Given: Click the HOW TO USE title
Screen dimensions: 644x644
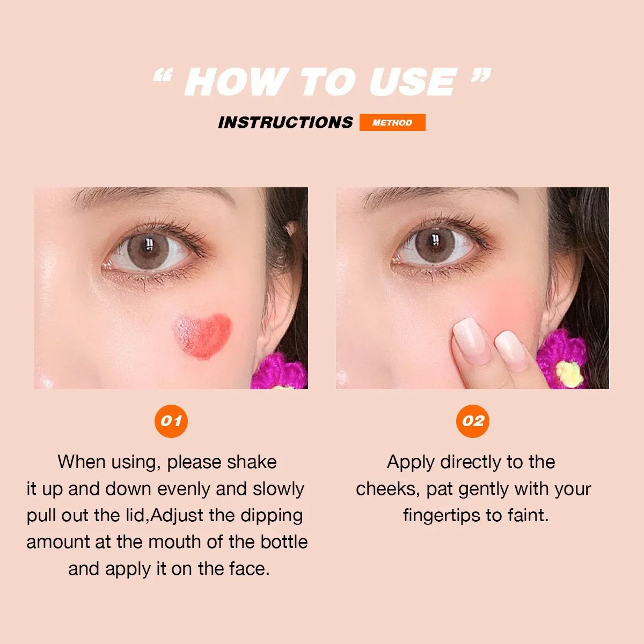Looking at the screenshot, I should point(321,82).
